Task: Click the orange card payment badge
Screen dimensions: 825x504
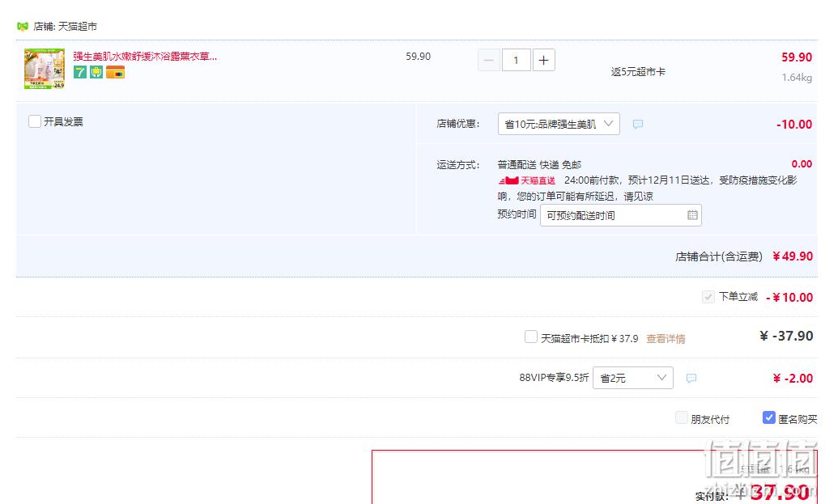Action: (x=115, y=72)
